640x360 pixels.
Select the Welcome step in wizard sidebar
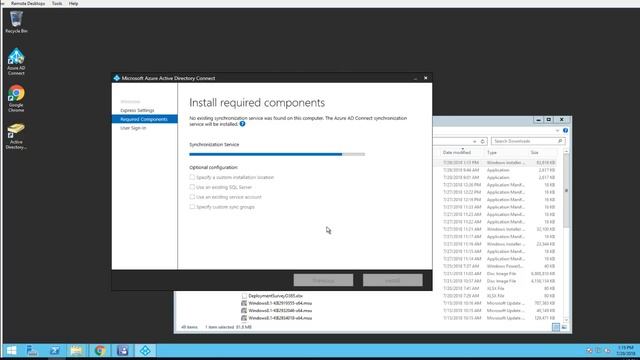coord(130,101)
